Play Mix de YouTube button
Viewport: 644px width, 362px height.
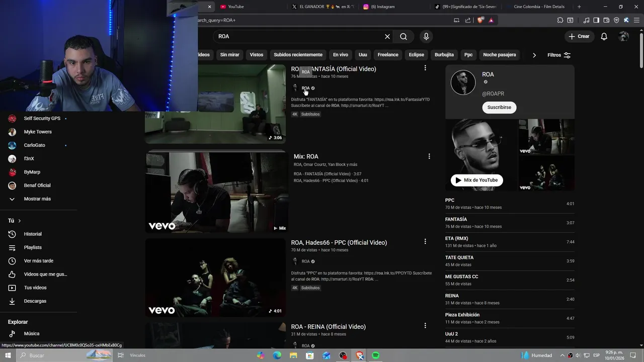(x=476, y=180)
